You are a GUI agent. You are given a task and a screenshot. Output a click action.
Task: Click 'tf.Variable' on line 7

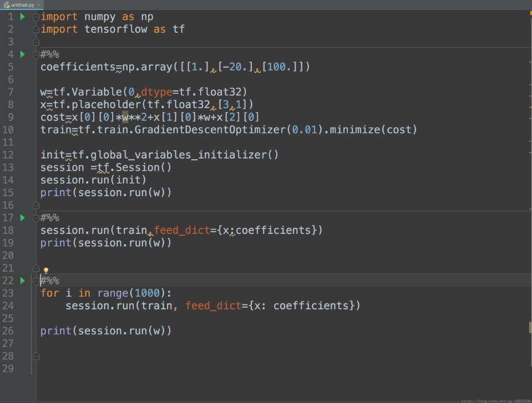[x=88, y=92]
